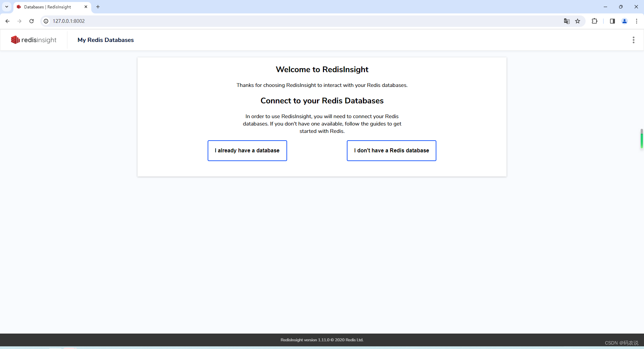Screen dimensions: 644x349
Task: Click the Welcome to RedisInsight heading
Action: 322,69
